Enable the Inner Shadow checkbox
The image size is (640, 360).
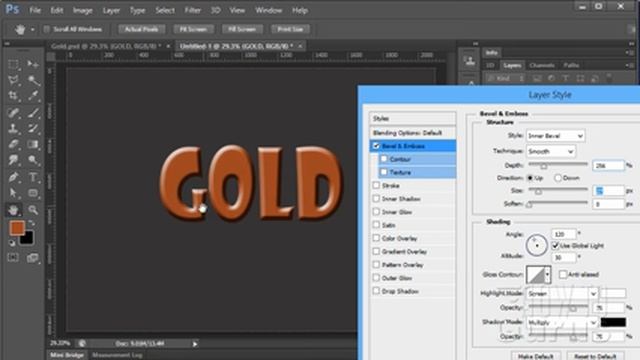[376, 198]
